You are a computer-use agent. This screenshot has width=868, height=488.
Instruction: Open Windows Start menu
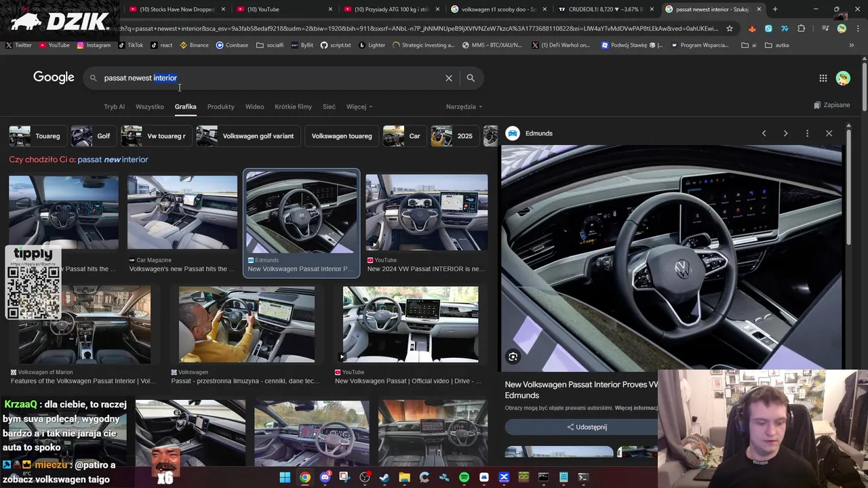pyautogui.click(x=285, y=477)
